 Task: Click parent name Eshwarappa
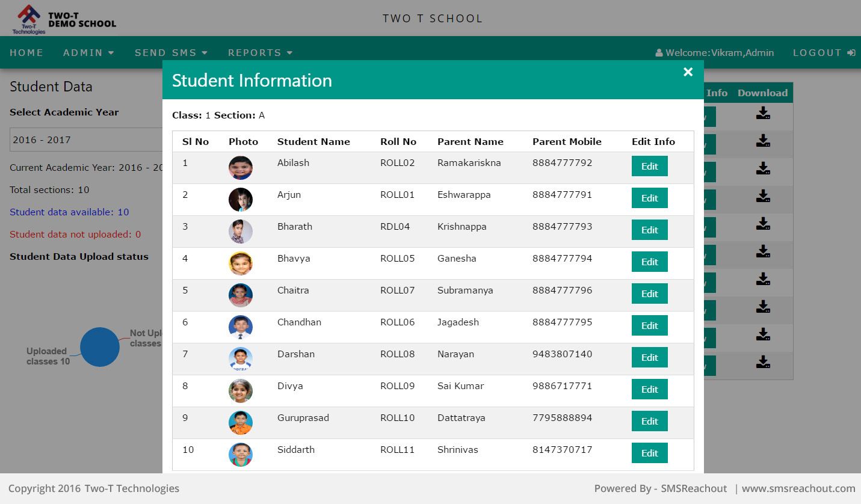pyautogui.click(x=464, y=195)
